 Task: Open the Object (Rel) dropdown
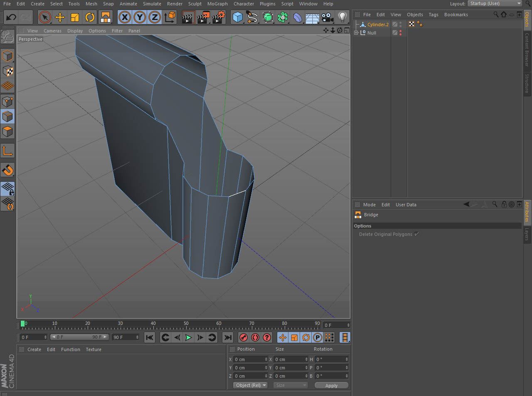[250, 385]
